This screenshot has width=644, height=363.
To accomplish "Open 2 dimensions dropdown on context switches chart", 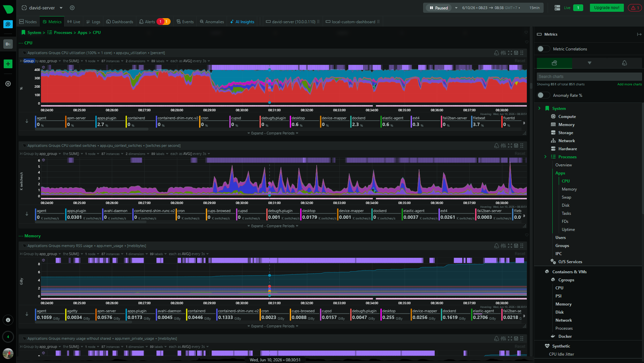I will pos(137,154).
